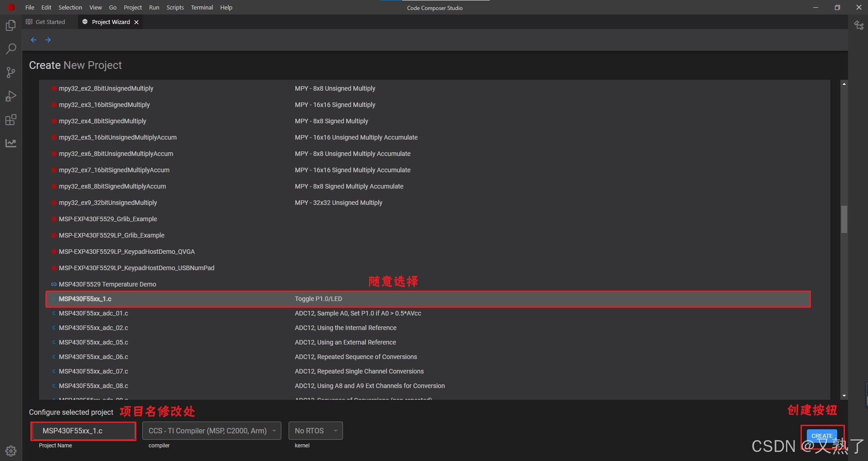Click the top-right side panel toggle icon
This screenshot has height=461, width=868.
pos(858,25)
